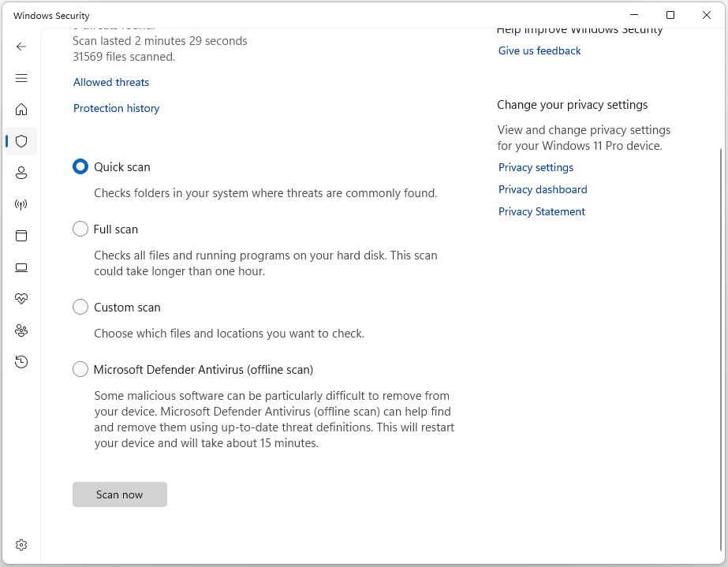The height and width of the screenshot is (567, 728).
Task: Select the Full scan option
Action: (x=80, y=229)
